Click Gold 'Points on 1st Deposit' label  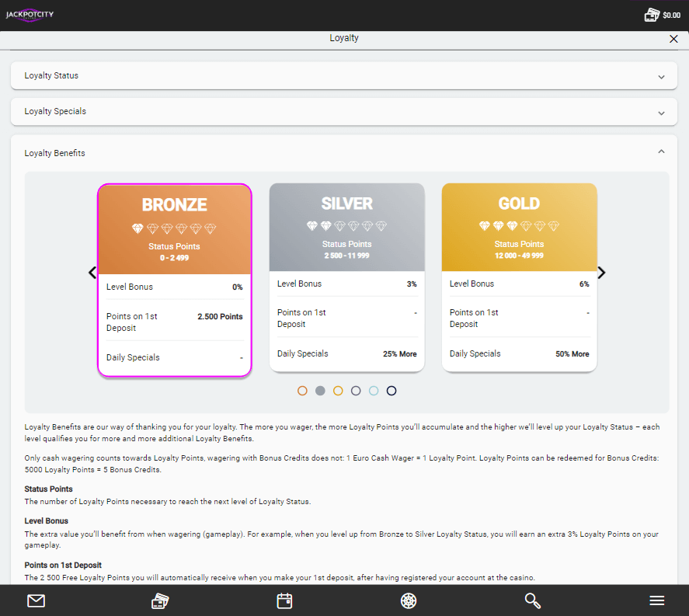pyautogui.click(x=474, y=318)
